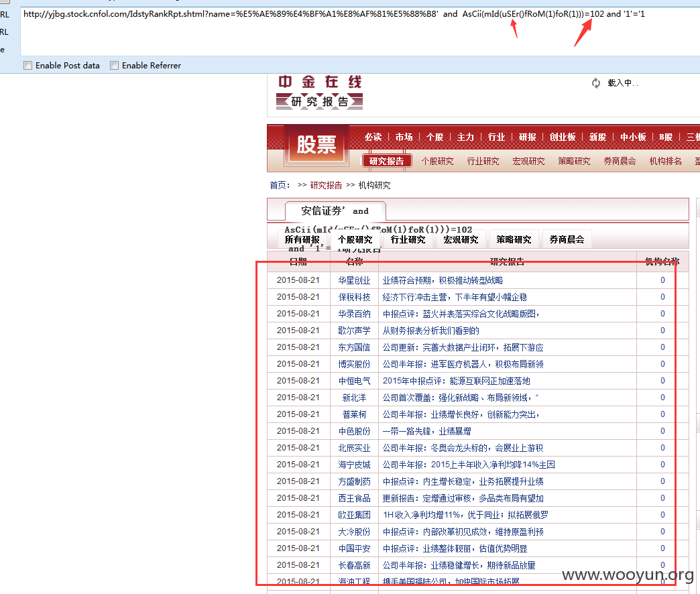Open stock link 中国平安
700x594 pixels.
tap(354, 548)
